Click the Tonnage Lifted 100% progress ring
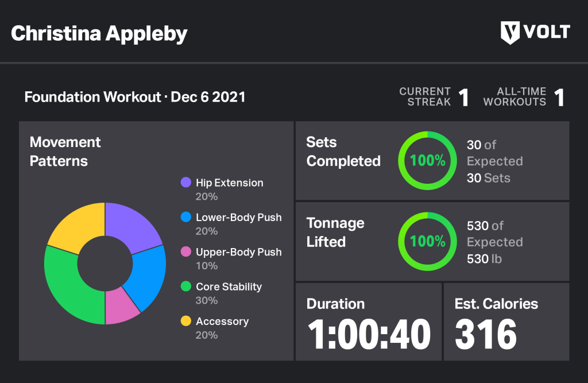 click(x=427, y=241)
